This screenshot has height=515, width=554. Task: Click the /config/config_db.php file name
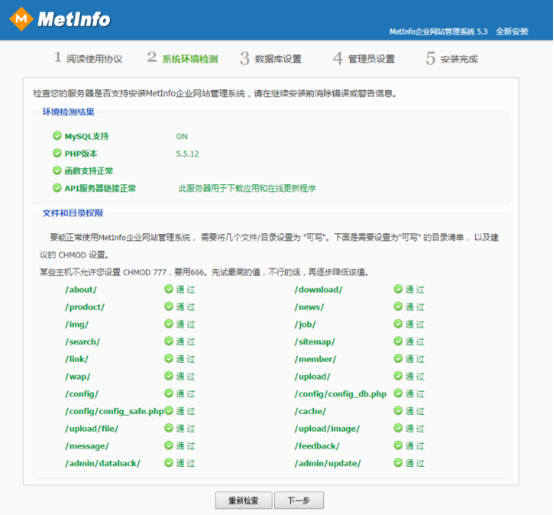340,394
